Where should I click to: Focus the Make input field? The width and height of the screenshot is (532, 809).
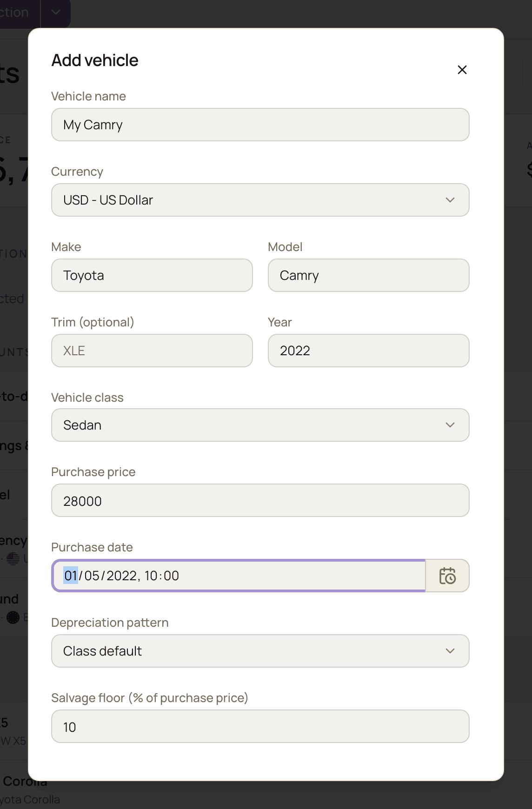[152, 275]
